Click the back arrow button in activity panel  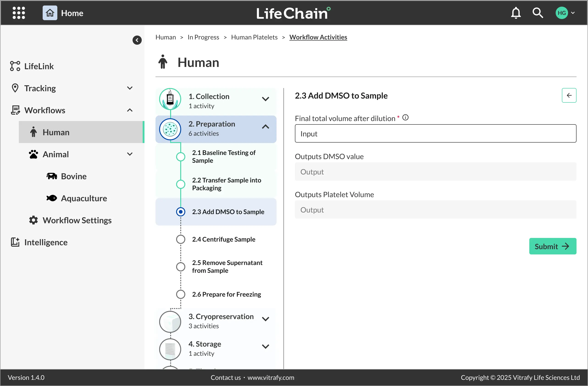coord(569,95)
